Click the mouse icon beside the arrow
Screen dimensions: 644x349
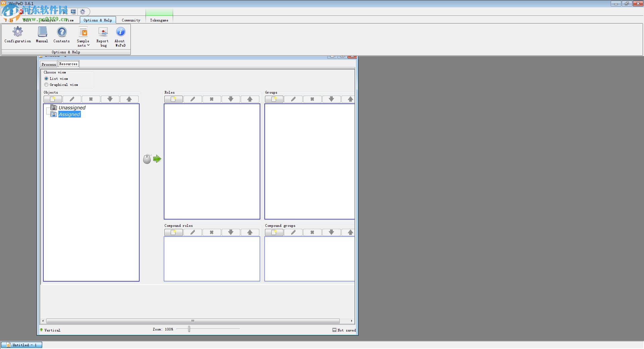click(147, 159)
